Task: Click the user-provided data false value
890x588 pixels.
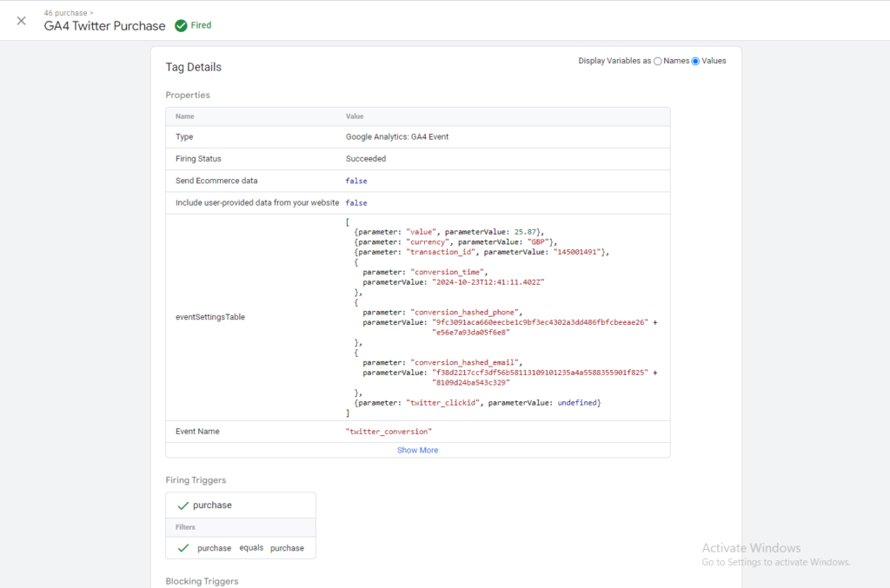Action: tap(356, 202)
